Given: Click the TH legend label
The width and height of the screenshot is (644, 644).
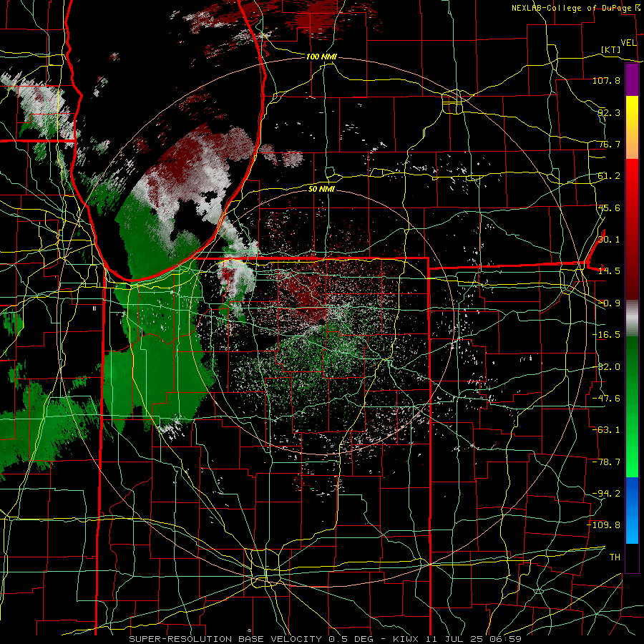Looking at the screenshot, I should [x=615, y=557].
